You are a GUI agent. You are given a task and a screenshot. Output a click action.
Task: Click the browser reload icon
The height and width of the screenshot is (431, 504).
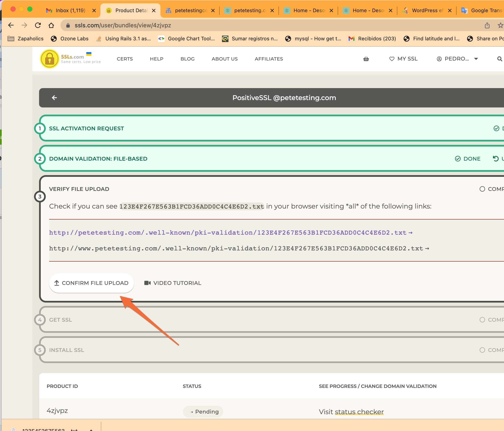(x=38, y=25)
